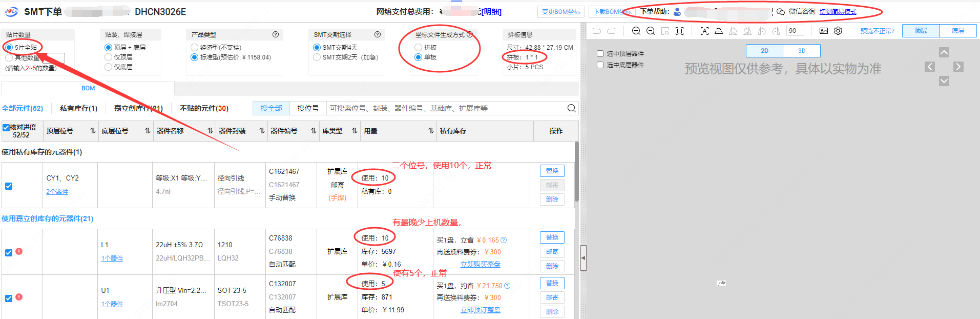Click 替换 button for CY1, CY2 row
Image resolution: width=980 pixels, height=319 pixels.
552,171
